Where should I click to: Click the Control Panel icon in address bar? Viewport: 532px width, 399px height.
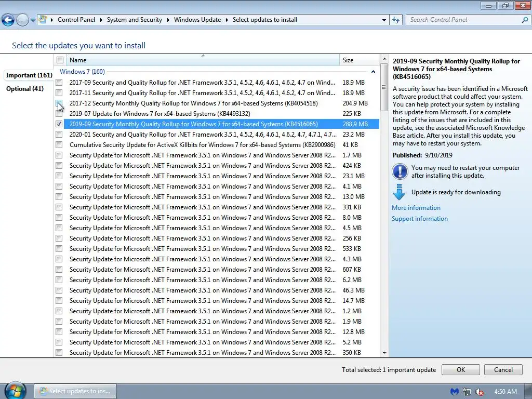(43, 19)
